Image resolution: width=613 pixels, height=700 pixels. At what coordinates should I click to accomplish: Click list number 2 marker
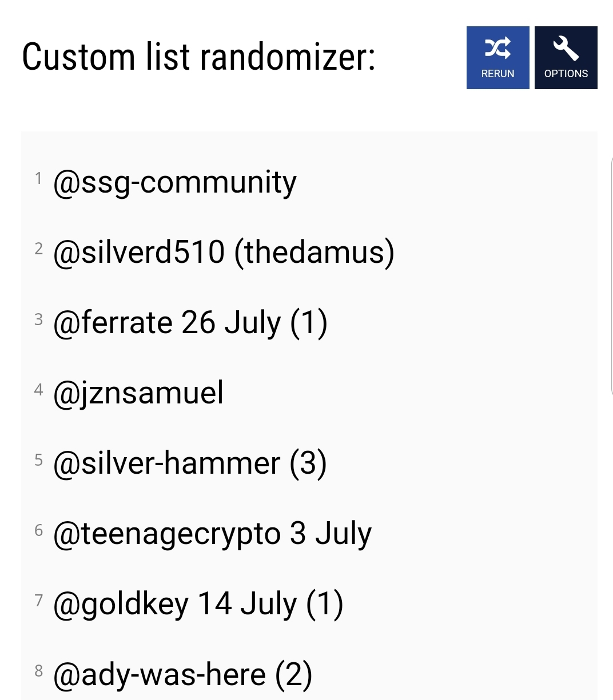[x=38, y=249]
